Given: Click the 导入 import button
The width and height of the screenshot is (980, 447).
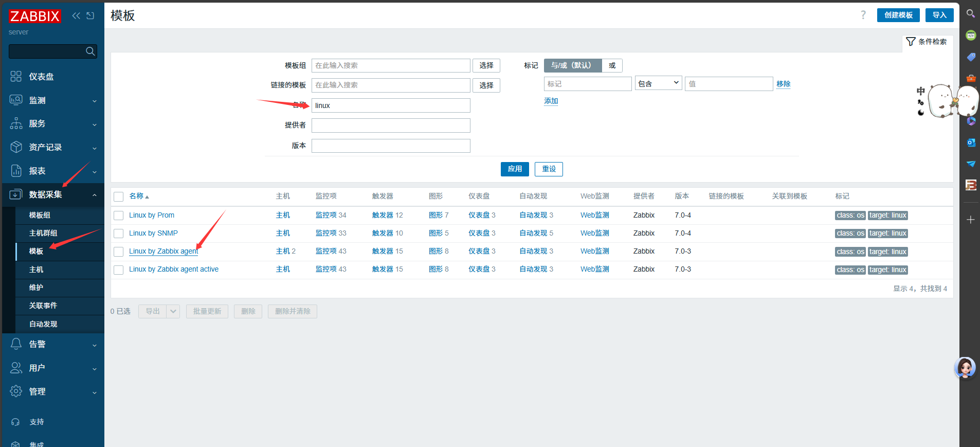Looking at the screenshot, I should click(x=939, y=15).
